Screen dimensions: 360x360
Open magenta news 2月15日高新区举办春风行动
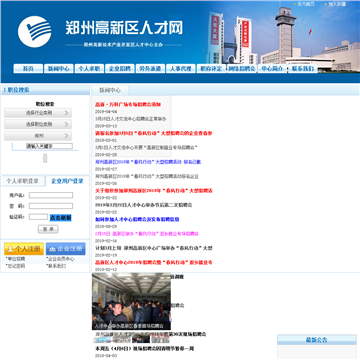point(147,234)
